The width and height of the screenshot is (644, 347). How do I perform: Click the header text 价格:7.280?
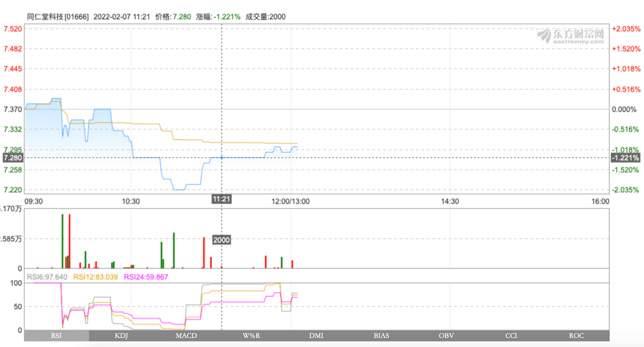tap(173, 17)
